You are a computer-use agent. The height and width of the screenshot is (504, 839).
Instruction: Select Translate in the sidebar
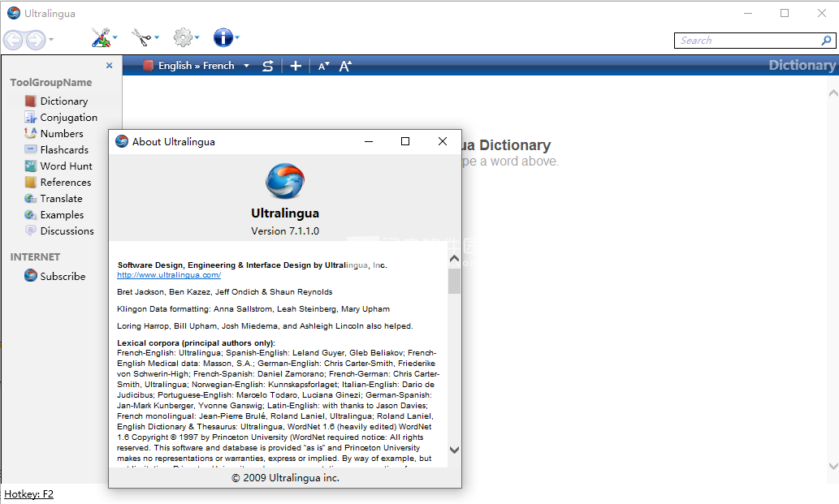coord(61,198)
